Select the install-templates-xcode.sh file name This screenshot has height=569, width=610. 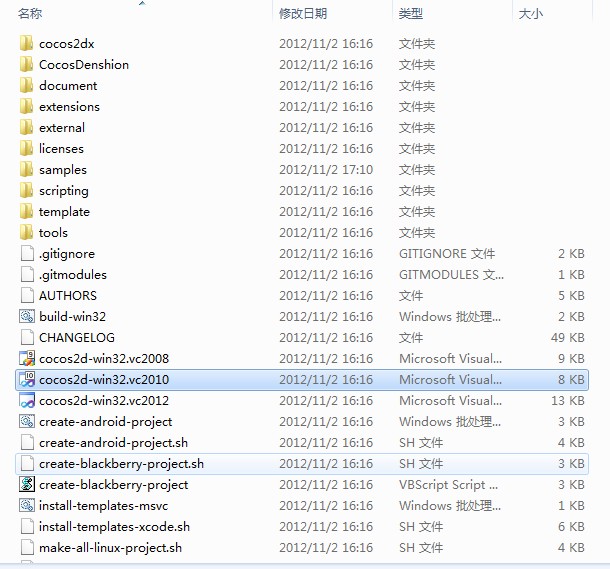click(x=114, y=527)
